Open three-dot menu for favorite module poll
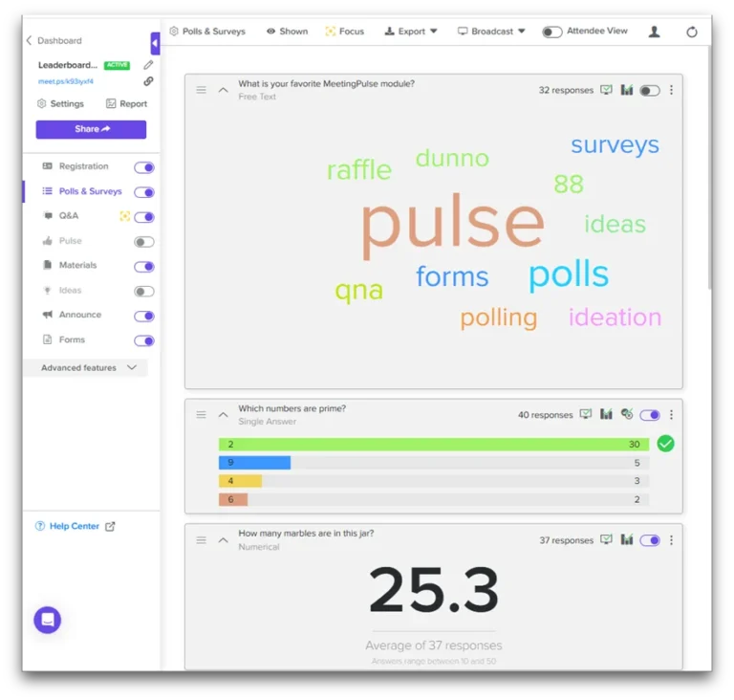This screenshot has width=734, height=700. [x=671, y=90]
